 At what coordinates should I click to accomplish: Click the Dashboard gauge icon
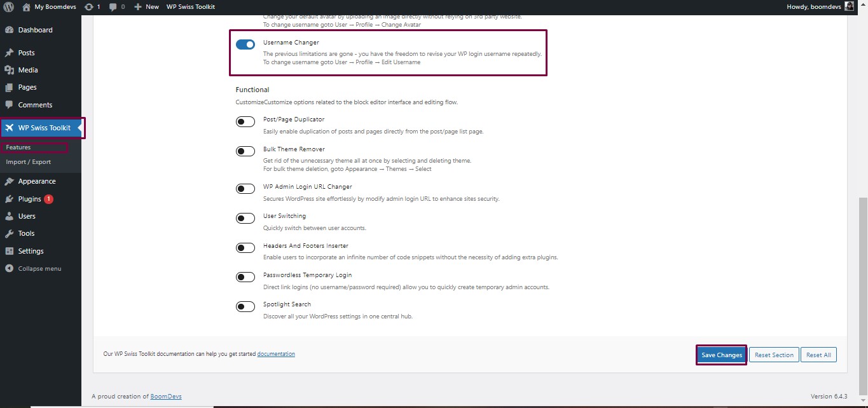(x=9, y=30)
